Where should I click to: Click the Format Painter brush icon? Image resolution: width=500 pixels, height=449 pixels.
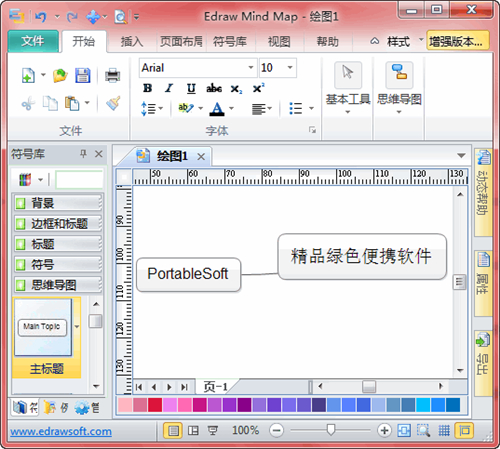[x=113, y=103]
